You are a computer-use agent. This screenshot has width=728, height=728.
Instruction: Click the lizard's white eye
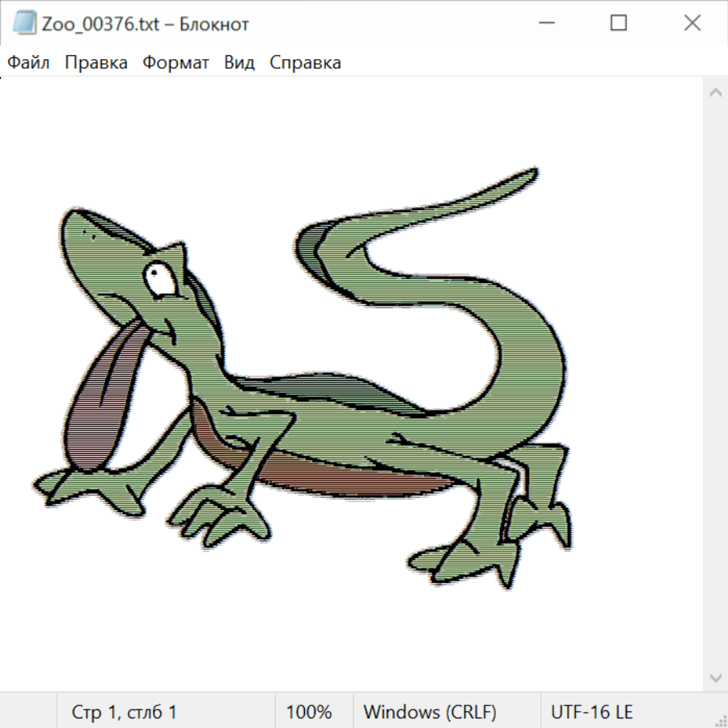click(x=158, y=278)
